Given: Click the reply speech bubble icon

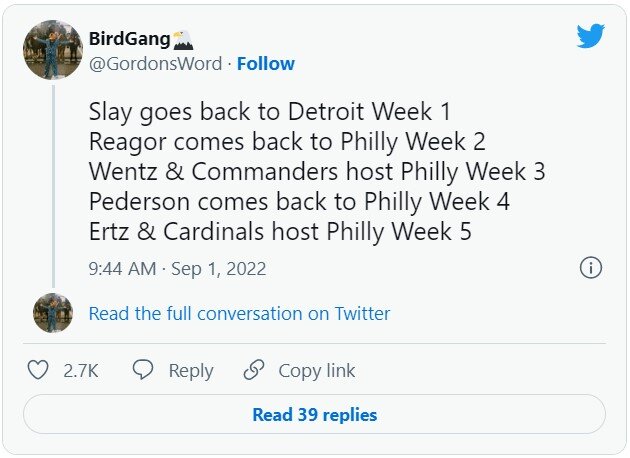Looking at the screenshot, I should tap(143, 370).
